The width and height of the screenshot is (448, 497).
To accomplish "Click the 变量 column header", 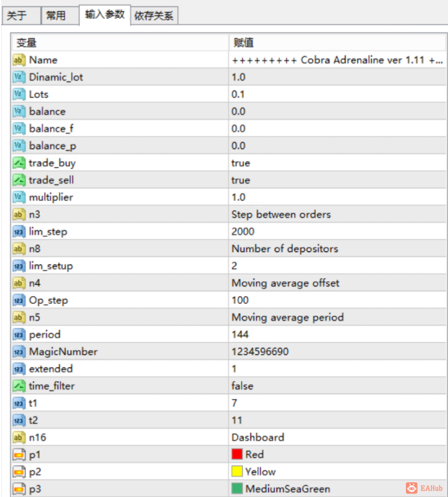I will click(120, 43).
